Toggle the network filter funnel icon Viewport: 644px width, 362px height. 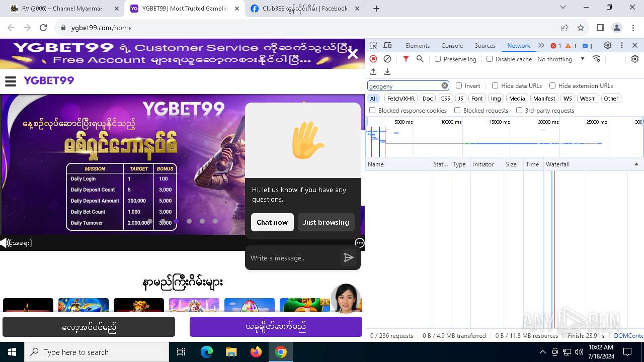tap(406, 59)
